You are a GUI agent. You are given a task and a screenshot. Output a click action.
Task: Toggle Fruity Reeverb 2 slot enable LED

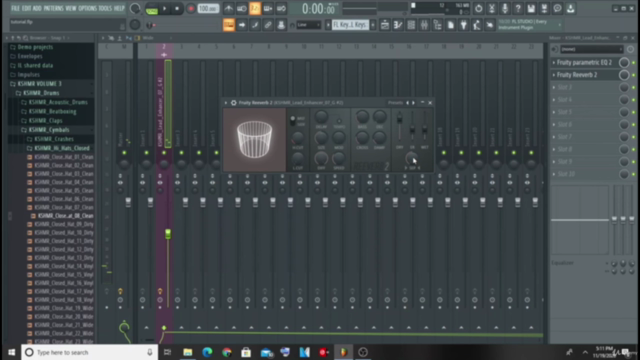click(633, 75)
